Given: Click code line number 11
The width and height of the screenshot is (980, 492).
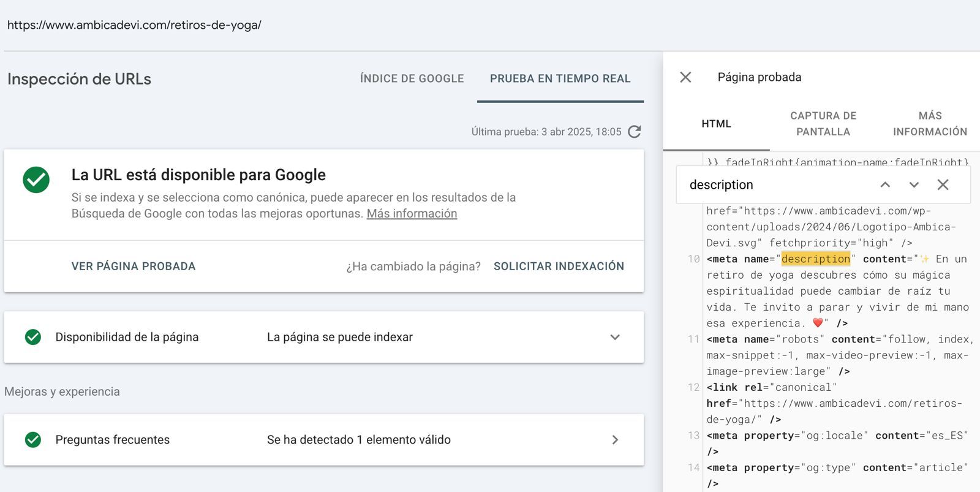Looking at the screenshot, I should point(693,339).
